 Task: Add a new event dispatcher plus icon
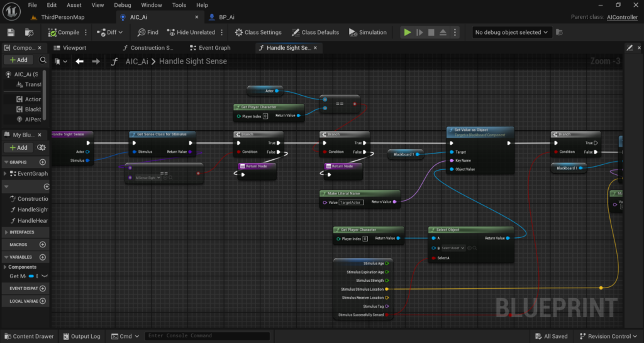tap(42, 288)
